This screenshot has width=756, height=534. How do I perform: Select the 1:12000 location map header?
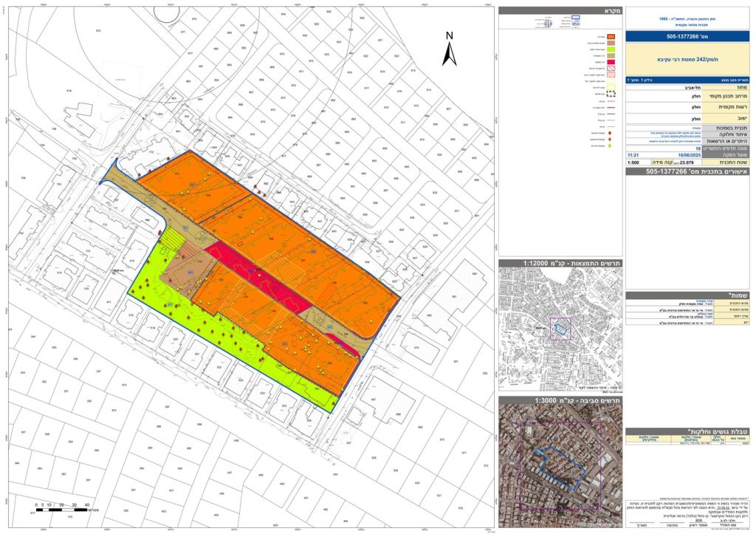tap(560, 264)
